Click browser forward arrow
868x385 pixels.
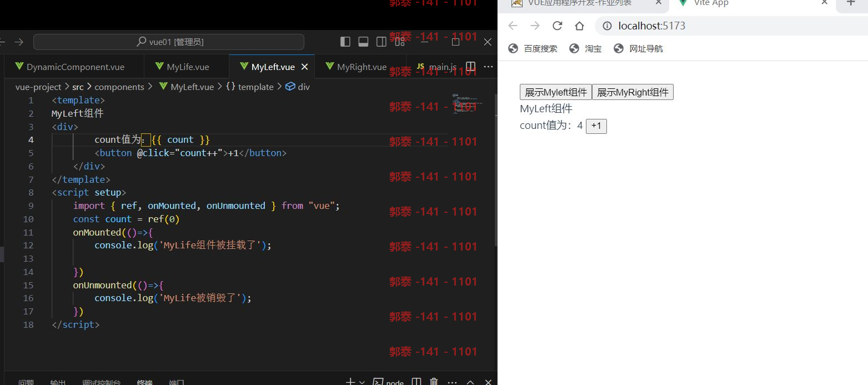[x=535, y=26]
